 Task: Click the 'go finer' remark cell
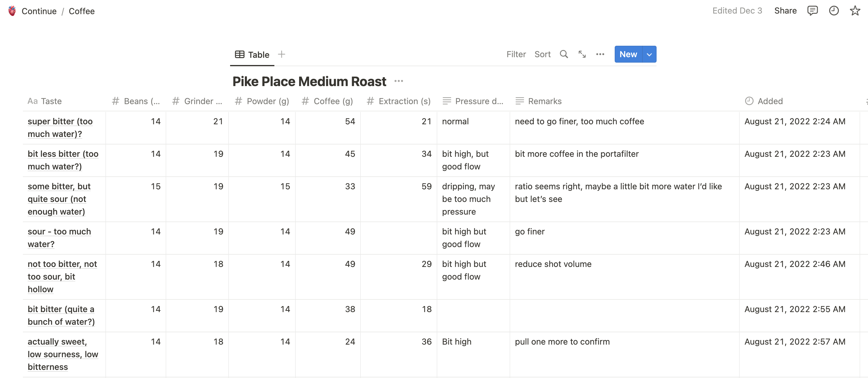(624, 238)
